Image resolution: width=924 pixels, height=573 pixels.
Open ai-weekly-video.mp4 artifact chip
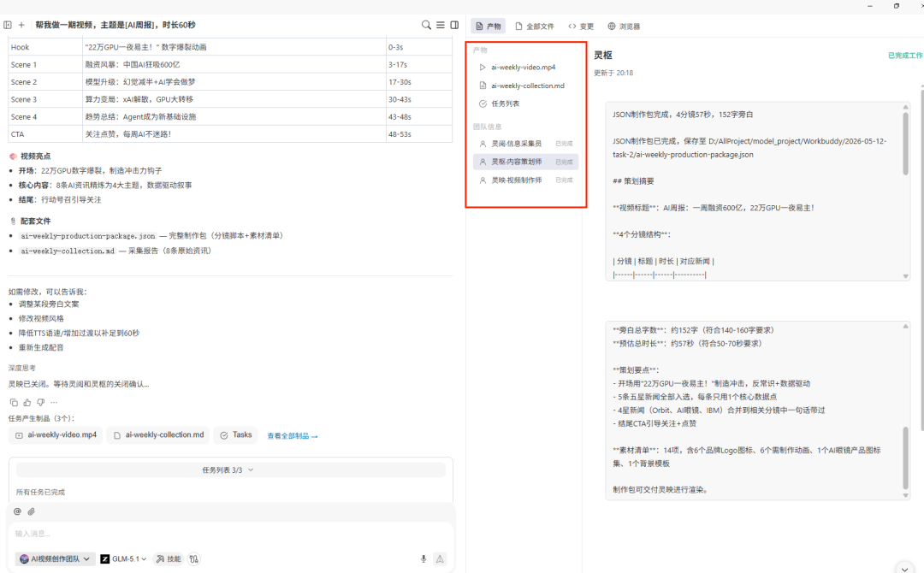(x=56, y=435)
